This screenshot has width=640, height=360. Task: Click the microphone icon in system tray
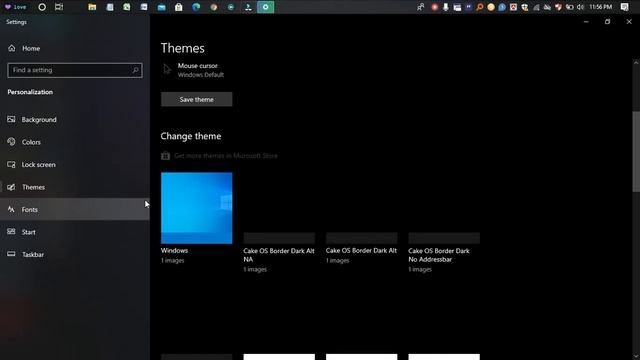446,7
